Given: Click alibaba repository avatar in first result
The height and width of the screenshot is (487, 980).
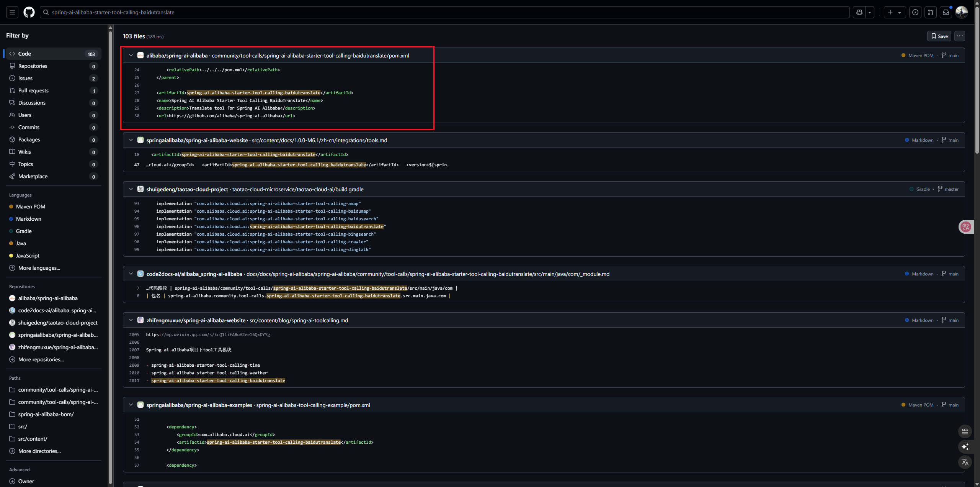Looking at the screenshot, I should pyautogui.click(x=140, y=55).
